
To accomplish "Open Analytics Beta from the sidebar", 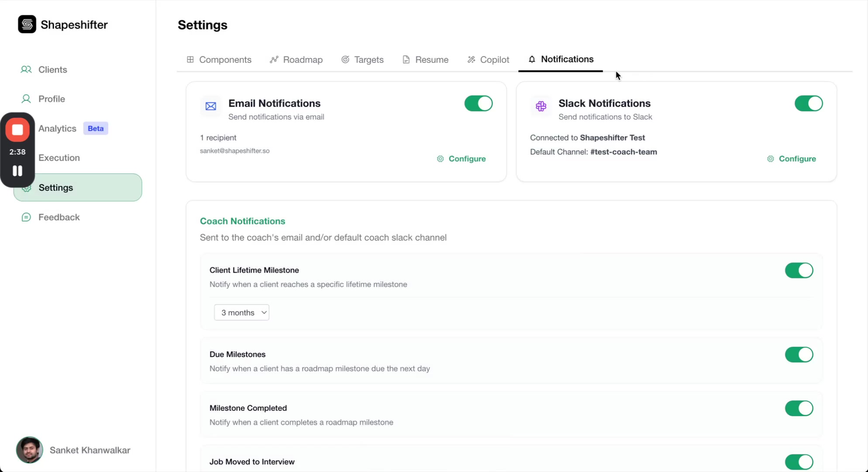I will click(57, 128).
